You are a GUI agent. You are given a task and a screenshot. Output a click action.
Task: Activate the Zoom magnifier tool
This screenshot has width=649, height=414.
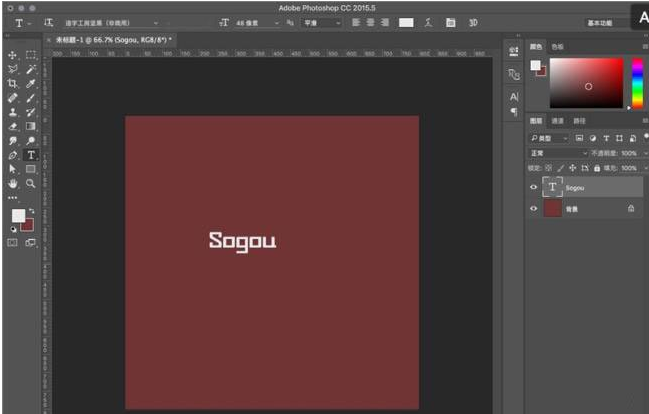point(31,184)
